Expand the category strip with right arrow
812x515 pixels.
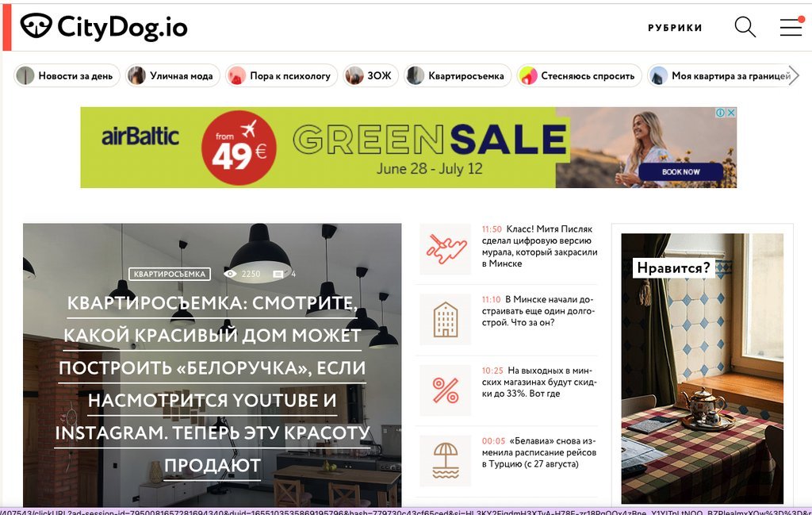793,75
